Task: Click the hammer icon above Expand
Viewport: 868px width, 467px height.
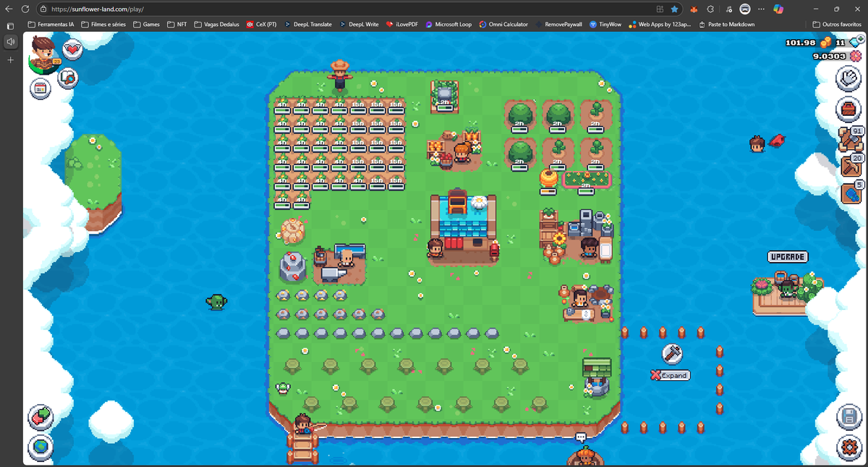Action: (x=672, y=353)
